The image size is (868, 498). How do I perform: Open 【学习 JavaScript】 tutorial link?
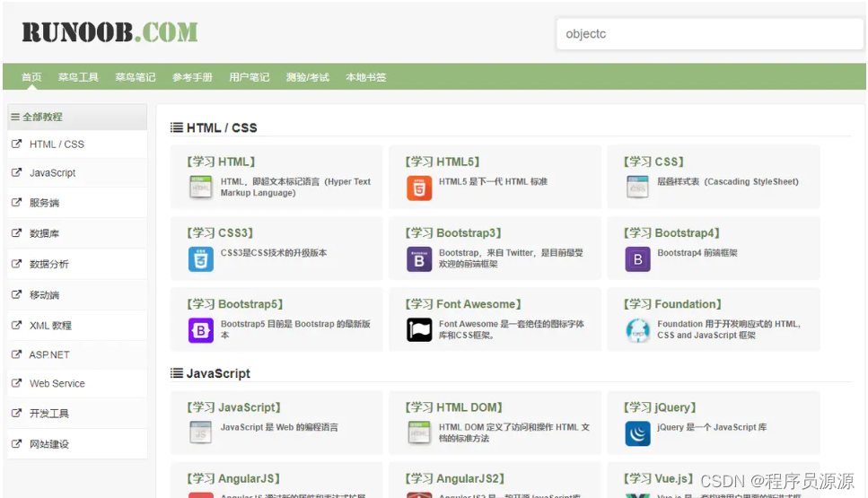(x=233, y=407)
